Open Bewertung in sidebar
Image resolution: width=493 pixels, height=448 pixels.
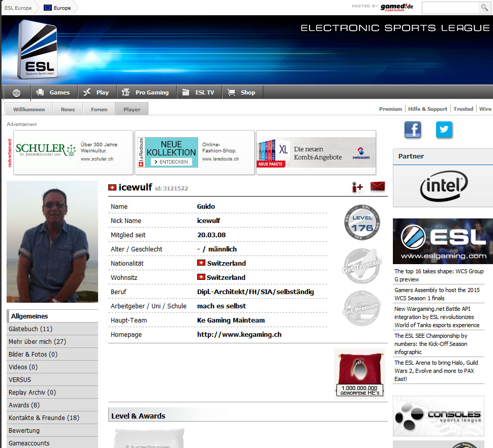pos(52,430)
